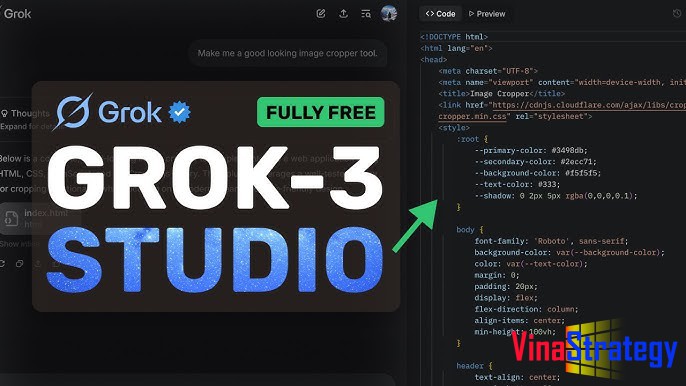Click the '--background-color: #f5f5f5;' line
The width and height of the screenshot is (686, 386).
pos(538,173)
